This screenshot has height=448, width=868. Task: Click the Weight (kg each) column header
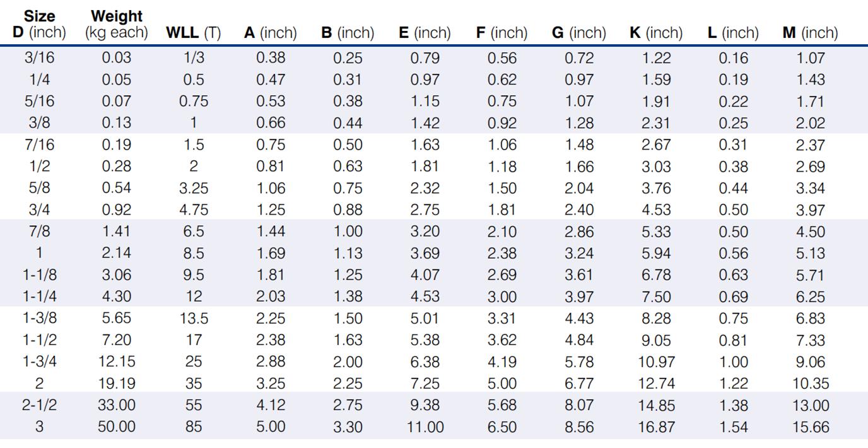117,24
